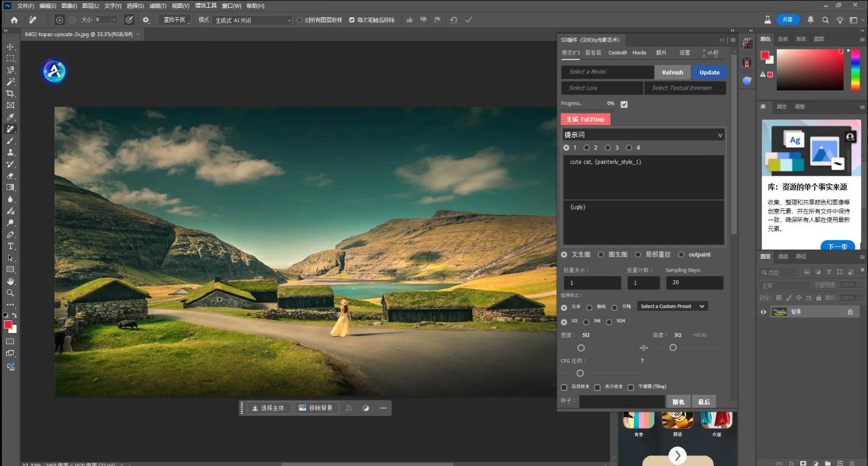
Task: Select the 768 size radio button
Action: coord(586,322)
